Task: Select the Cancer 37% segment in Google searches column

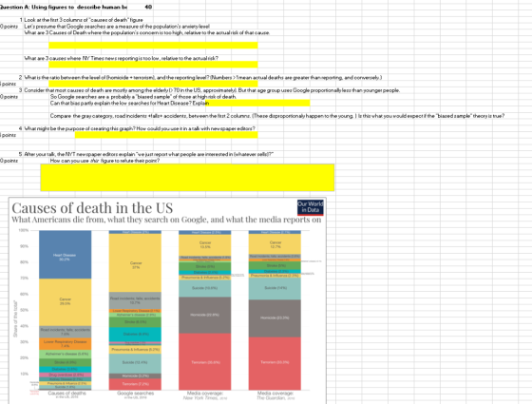Action: 135,263
